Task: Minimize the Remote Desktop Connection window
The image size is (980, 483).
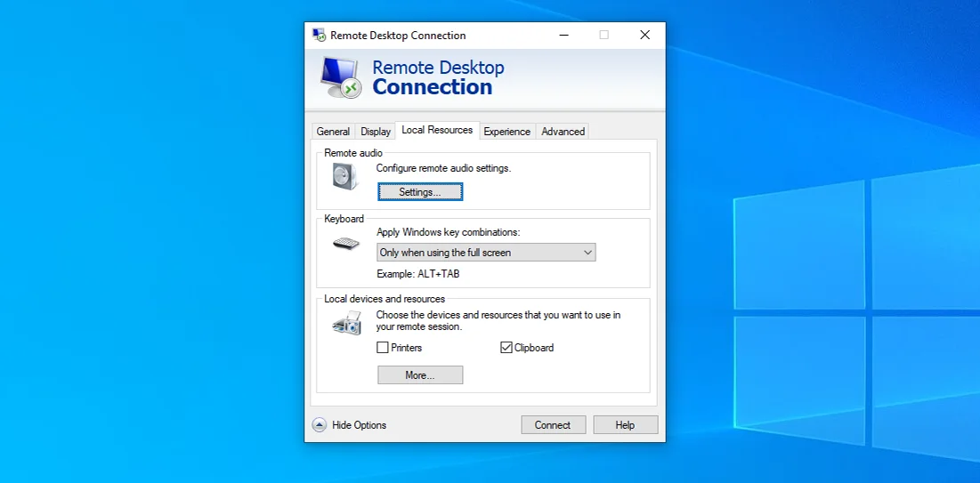Action: coord(564,36)
